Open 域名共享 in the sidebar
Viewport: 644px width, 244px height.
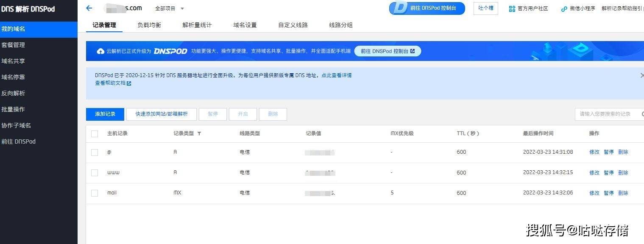coord(39,61)
